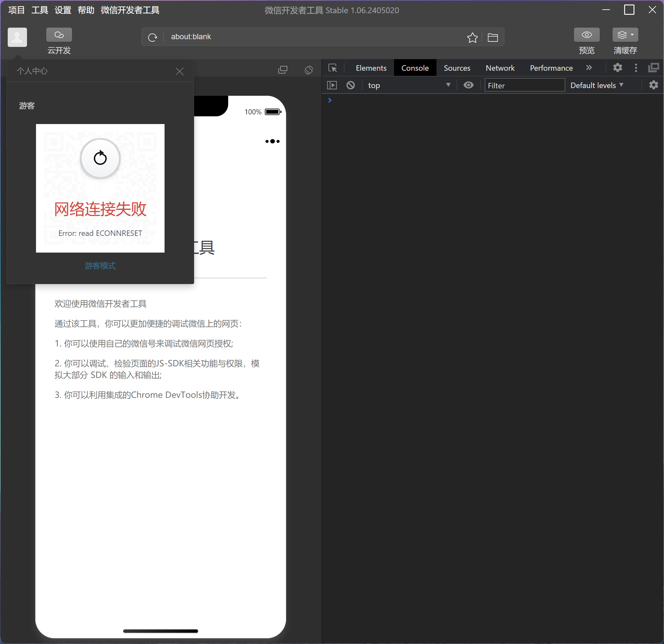Switch to the Network tab
The image size is (664, 644).
tap(500, 68)
